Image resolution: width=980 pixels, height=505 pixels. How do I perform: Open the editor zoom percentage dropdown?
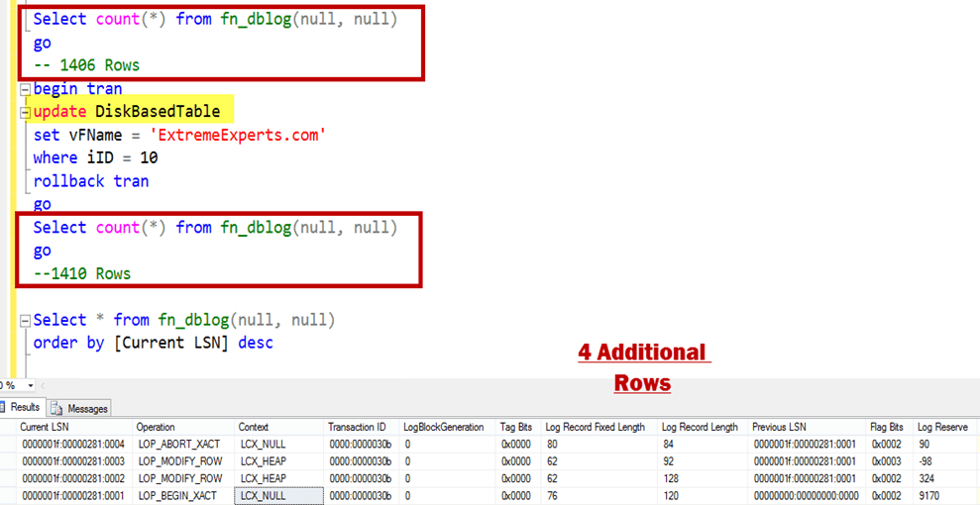(x=30, y=385)
